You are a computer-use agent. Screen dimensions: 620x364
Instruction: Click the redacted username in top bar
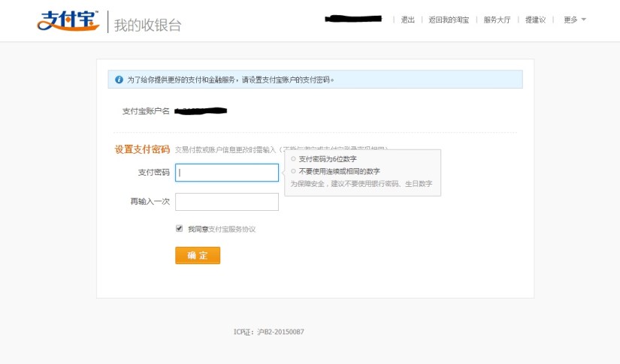click(353, 18)
